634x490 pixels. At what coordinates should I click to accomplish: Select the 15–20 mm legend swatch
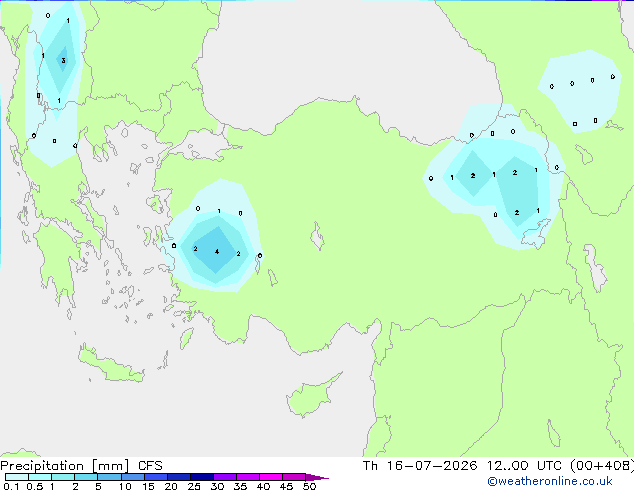pos(156,477)
